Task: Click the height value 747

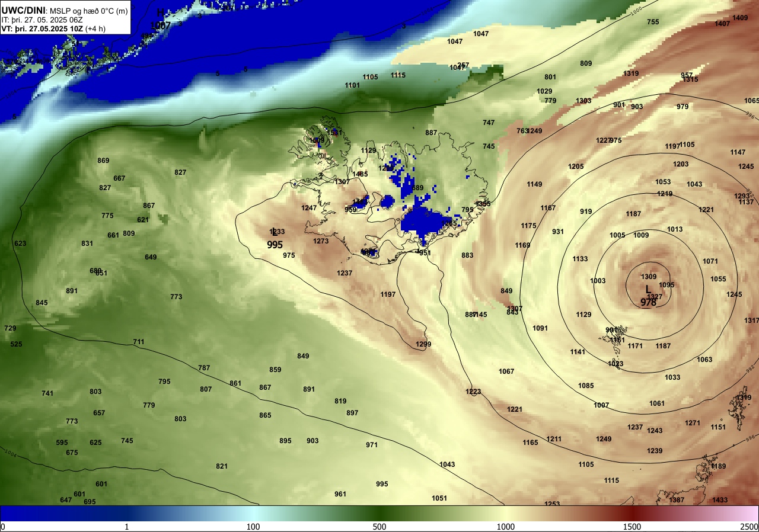Action: pyautogui.click(x=489, y=123)
